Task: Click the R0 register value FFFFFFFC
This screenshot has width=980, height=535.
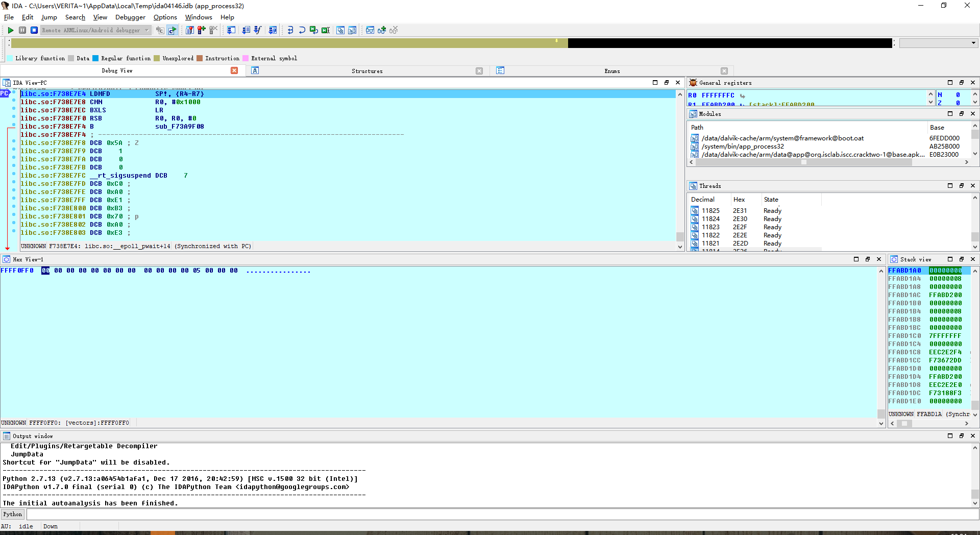Action: 718,95
